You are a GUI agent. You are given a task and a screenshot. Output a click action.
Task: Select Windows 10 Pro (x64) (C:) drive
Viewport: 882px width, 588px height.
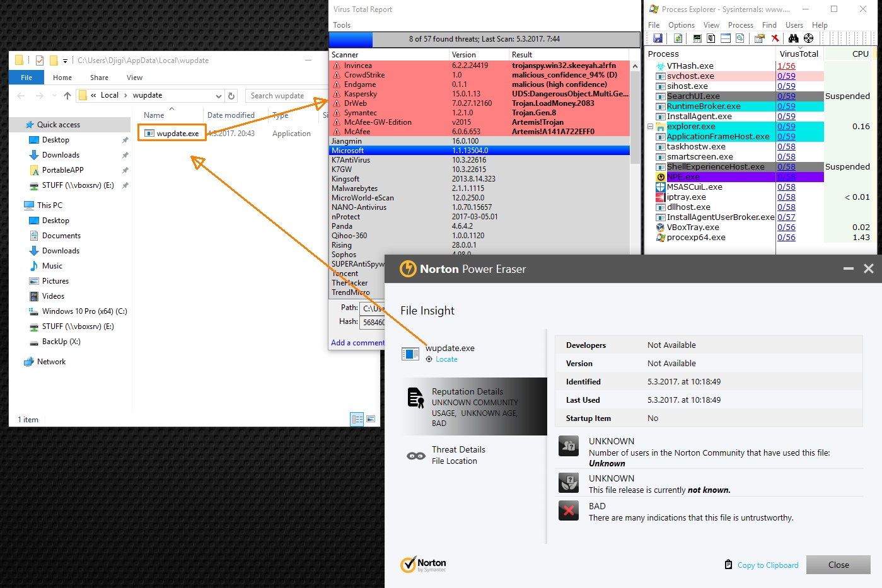84,311
